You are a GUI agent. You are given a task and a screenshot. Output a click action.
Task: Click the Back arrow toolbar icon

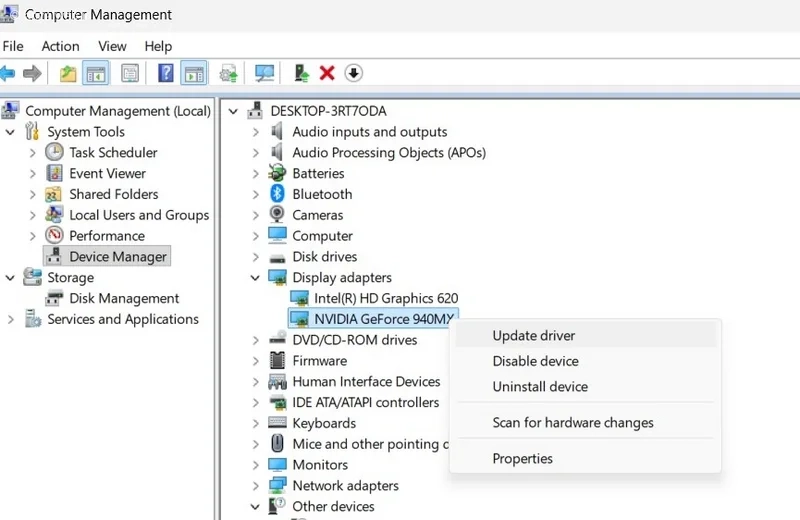pyautogui.click(x=7, y=73)
